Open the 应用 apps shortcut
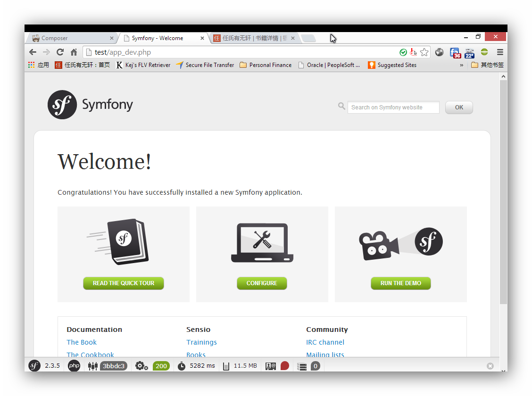 click(x=39, y=65)
